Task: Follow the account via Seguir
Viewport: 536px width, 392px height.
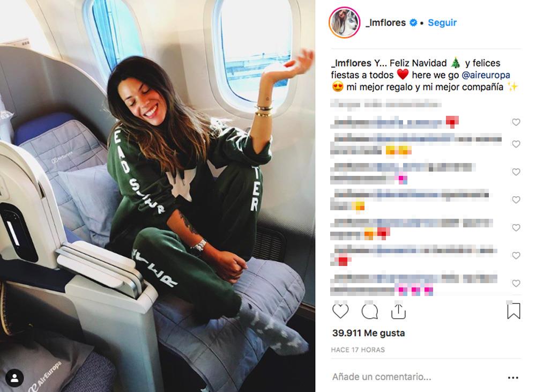Action: (x=442, y=23)
